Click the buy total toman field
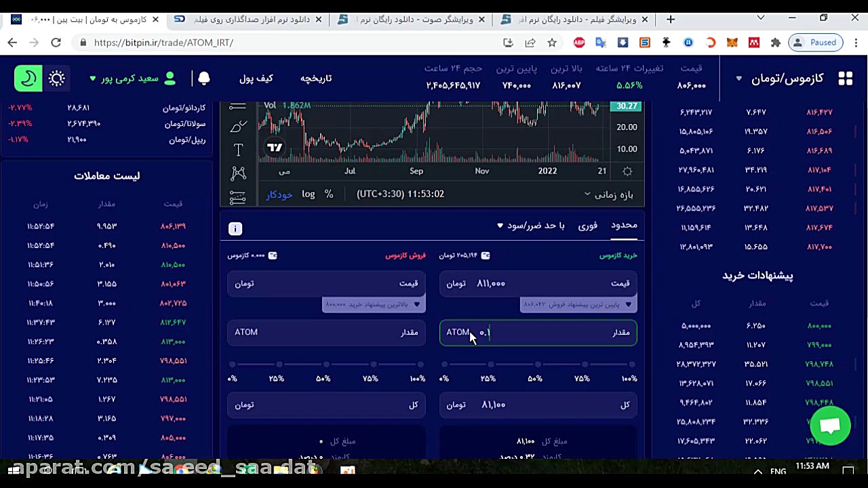The width and height of the screenshot is (868, 488). (538, 405)
